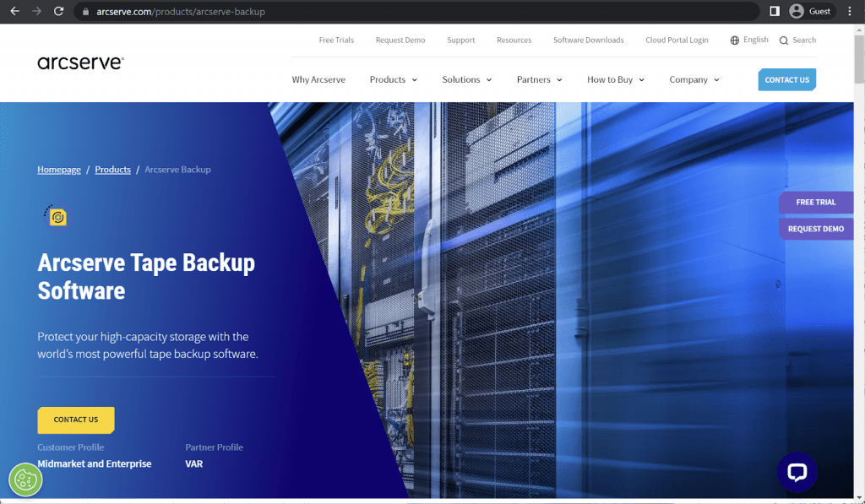This screenshot has width=865, height=504.
Task: Click the accessibility icon bottom left
Action: (24, 480)
